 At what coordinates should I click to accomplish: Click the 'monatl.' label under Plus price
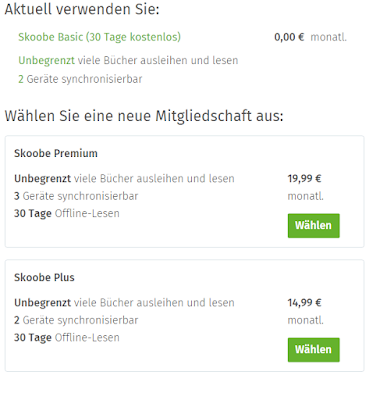click(x=305, y=320)
